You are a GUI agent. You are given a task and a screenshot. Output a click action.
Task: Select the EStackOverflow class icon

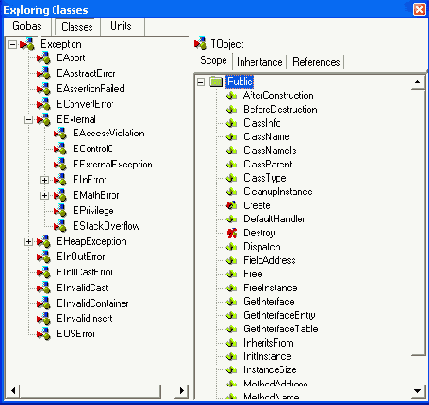click(x=60, y=226)
